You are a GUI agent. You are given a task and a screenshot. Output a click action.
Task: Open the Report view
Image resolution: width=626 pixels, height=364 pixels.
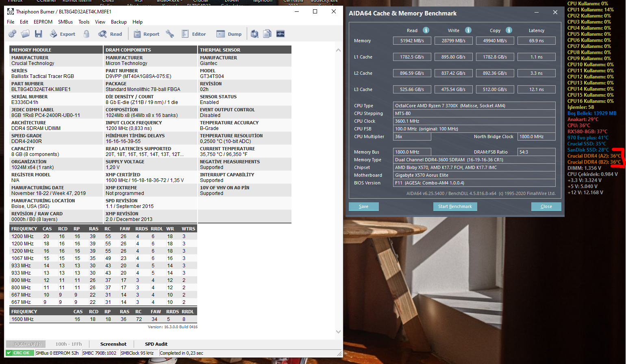pos(146,34)
